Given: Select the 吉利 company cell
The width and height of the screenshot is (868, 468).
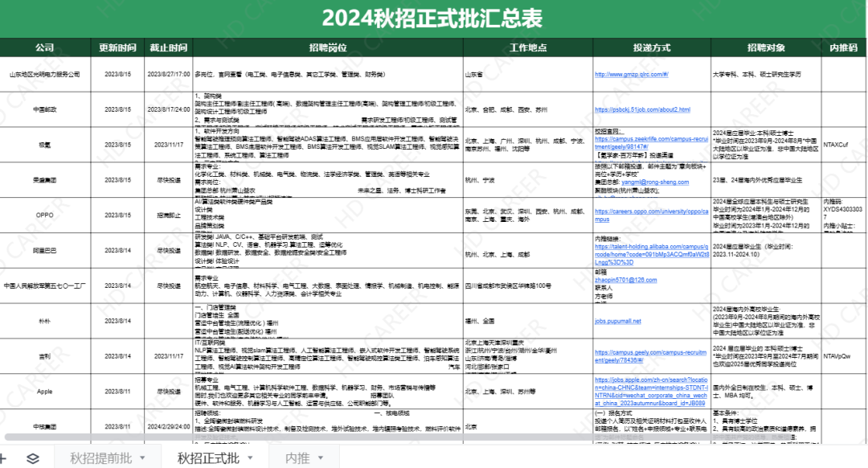Looking at the screenshot, I should [45, 356].
